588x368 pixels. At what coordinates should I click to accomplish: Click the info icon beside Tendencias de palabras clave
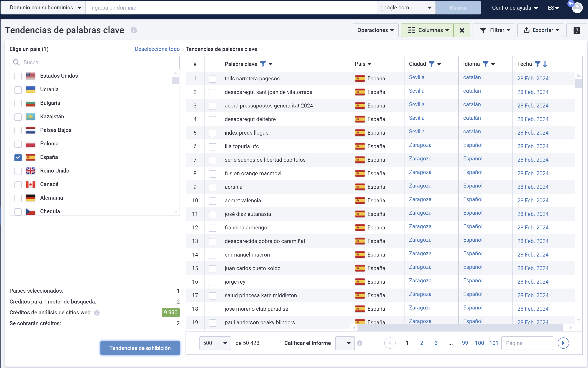[x=134, y=30]
